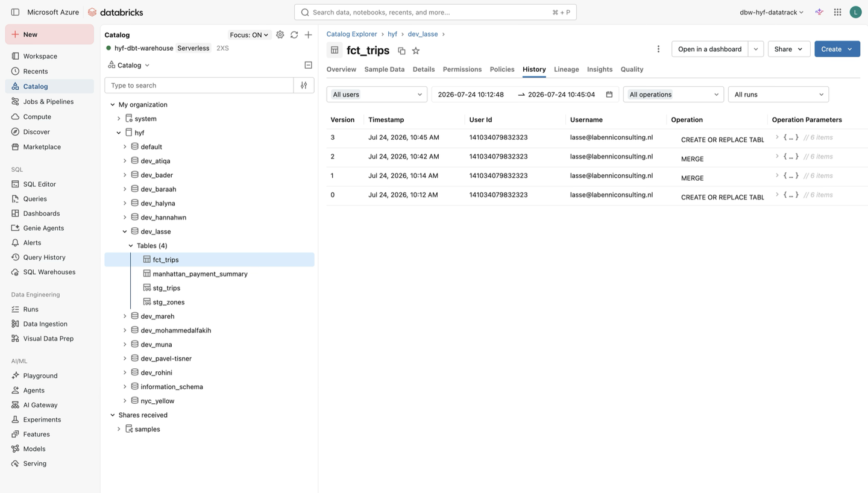The height and width of the screenshot is (493, 868).
Task: Open the Create dropdown button
Action: 837,49
